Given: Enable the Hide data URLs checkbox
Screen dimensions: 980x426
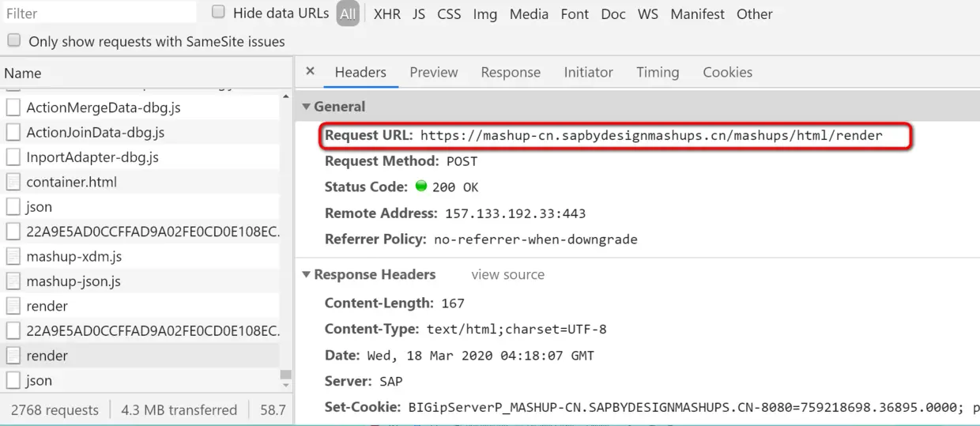Looking at the screenshot, I should [x=219, y=13].
